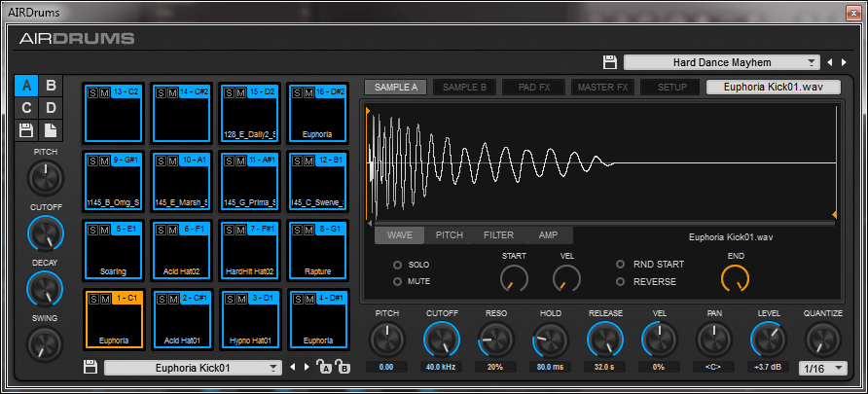Click the +3.7 dB level value field
868x394 pixels.
pyautogui.click(x=769, y=367)
